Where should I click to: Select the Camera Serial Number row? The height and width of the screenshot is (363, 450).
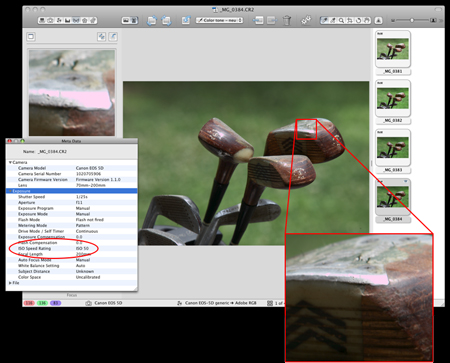coord(72,174)
